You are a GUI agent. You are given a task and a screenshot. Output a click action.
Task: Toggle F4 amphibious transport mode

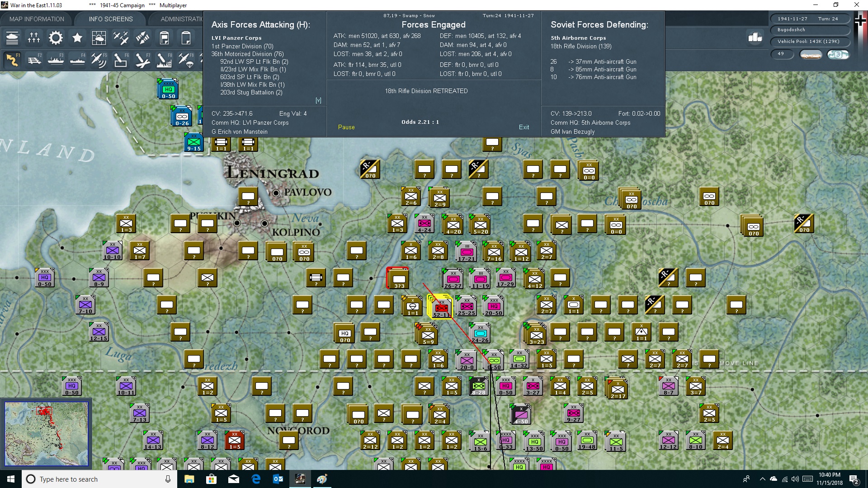[77, 60]
